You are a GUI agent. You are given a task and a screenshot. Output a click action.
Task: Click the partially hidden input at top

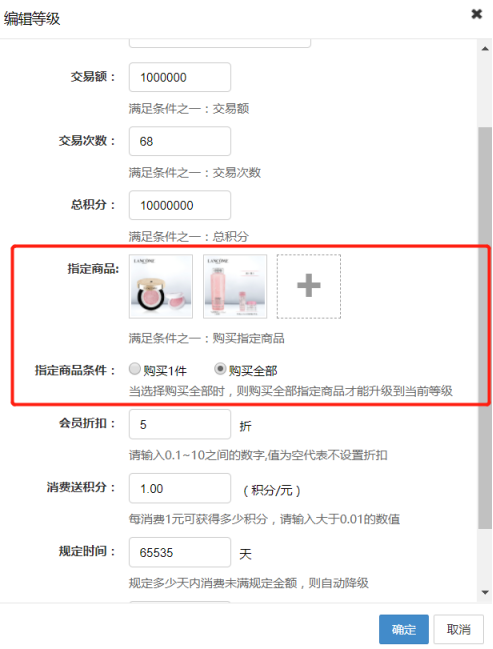[x=220, y=43]
